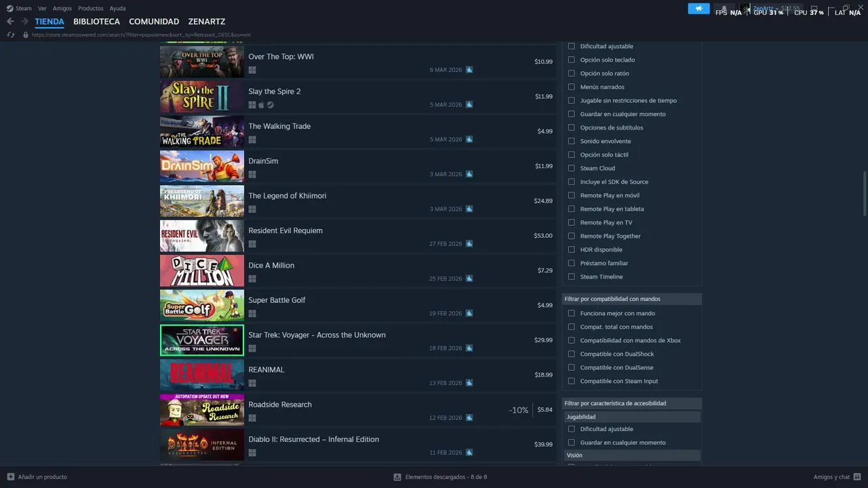Click the review thumbs icon for DrainSim
The image size is (868, 488).
[469, 174]
